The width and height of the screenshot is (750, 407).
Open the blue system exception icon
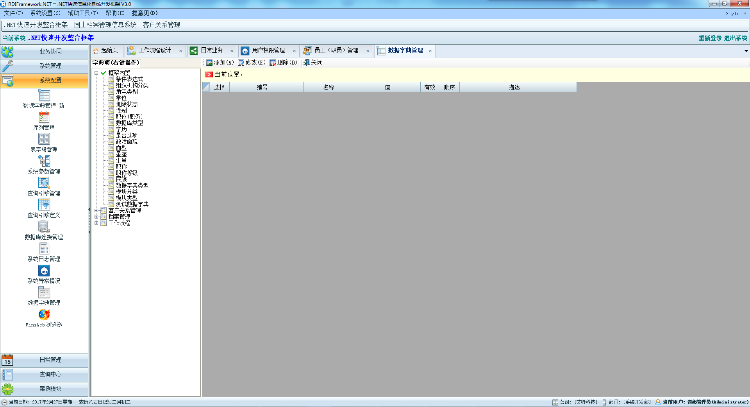tap(44, 271)
